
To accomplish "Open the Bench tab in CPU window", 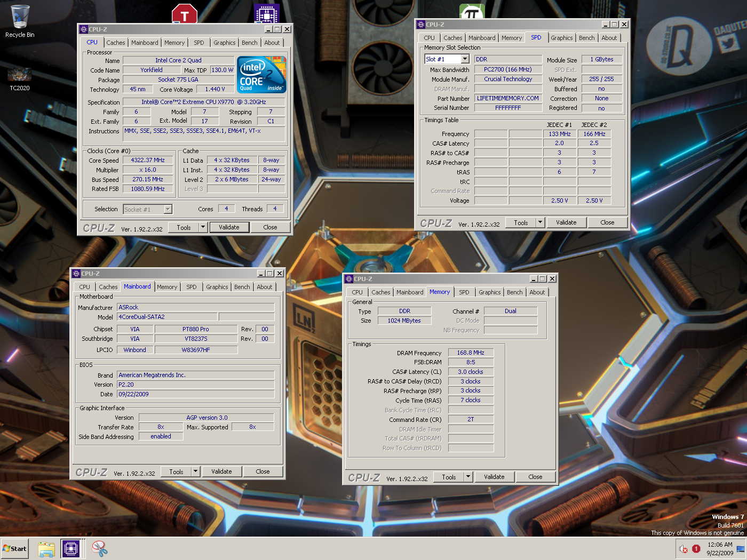I will [x=249, y=43].
